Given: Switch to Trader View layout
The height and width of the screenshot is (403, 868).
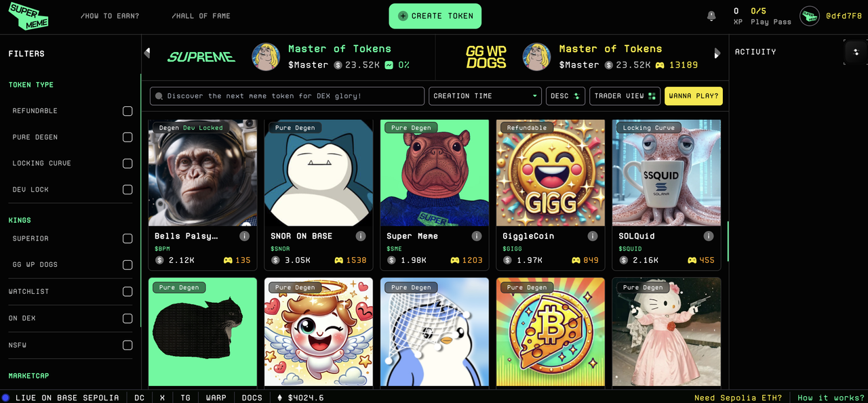Looking at the screenshot, I should 625,96.
